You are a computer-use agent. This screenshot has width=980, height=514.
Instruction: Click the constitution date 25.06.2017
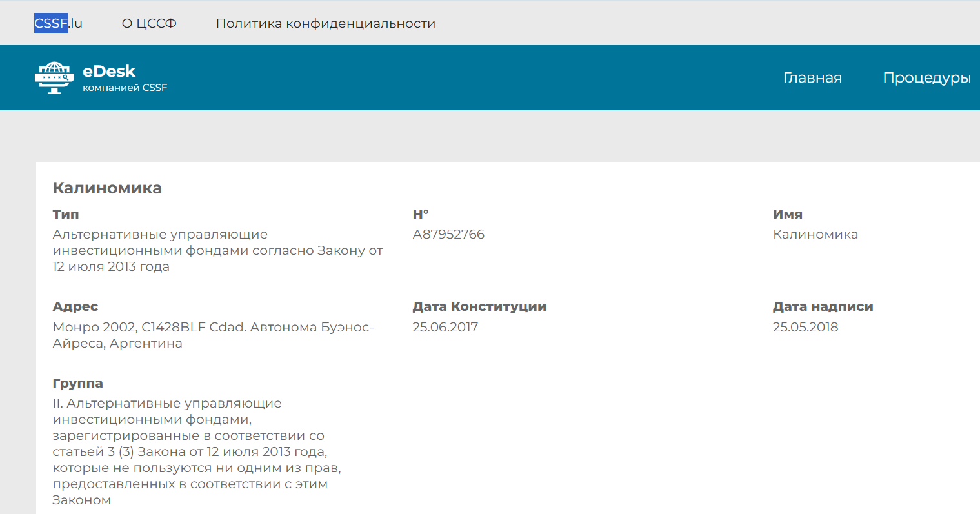click(445, 327)
